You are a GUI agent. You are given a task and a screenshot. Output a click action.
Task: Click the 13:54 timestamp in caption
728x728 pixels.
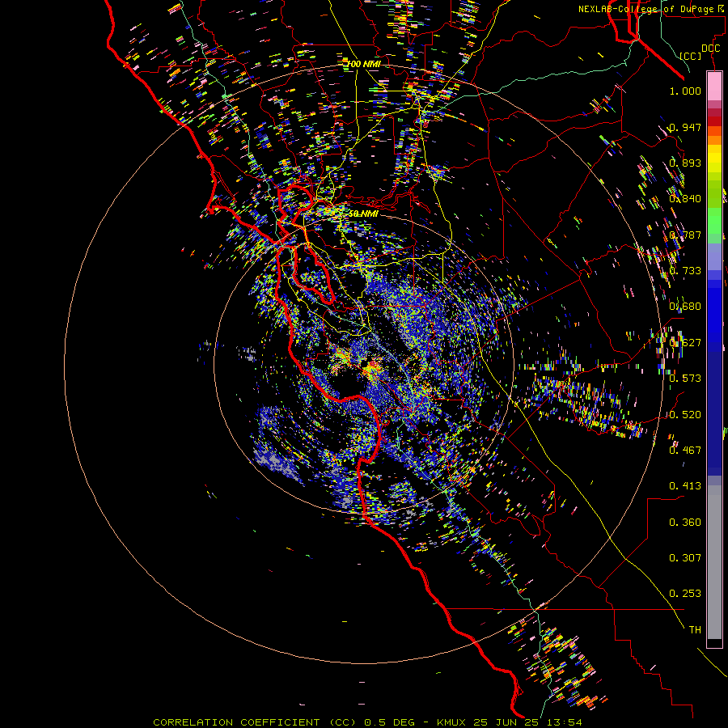tap(565, 722)
